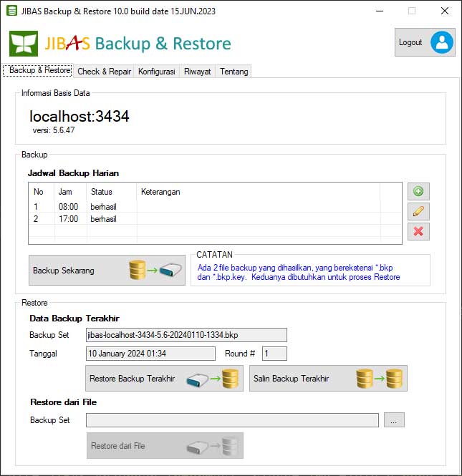
Task: Open the Riwayat tab
Action: 197,72
